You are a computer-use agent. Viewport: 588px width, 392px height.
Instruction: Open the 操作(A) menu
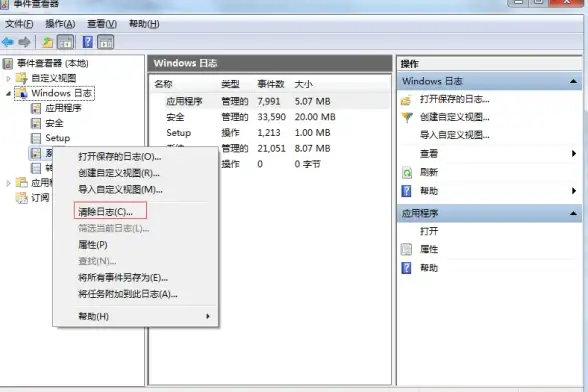[x=60, y=24]
